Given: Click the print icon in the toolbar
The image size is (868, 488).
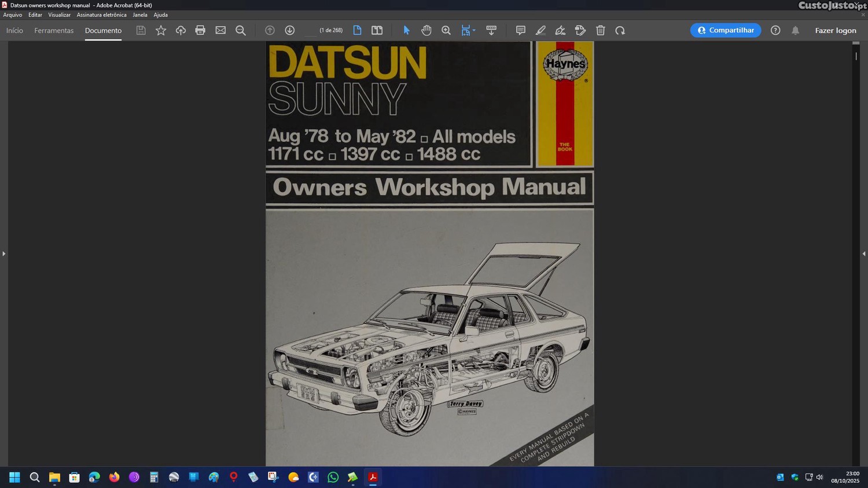Looking at the screenshot, I should (x=200, y=31).
